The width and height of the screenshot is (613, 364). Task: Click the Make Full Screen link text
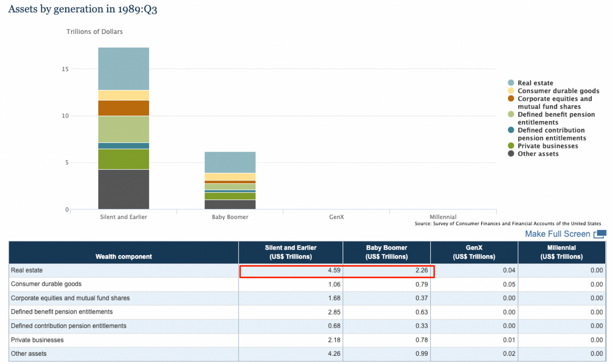point(557,234)
